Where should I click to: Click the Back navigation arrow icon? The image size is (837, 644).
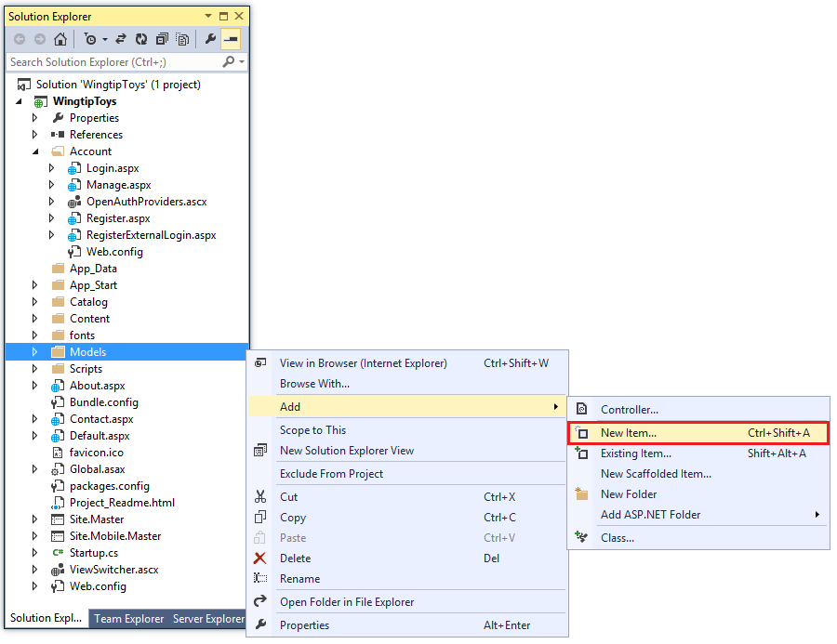[x=19, y=39]
